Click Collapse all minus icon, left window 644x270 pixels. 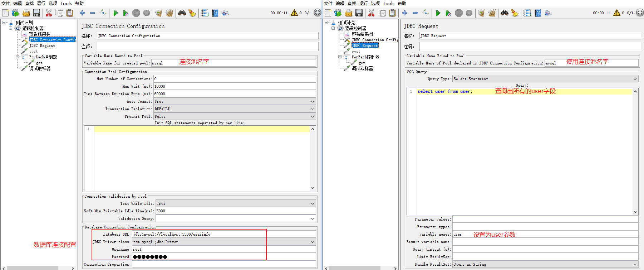(x=93, y=13)
